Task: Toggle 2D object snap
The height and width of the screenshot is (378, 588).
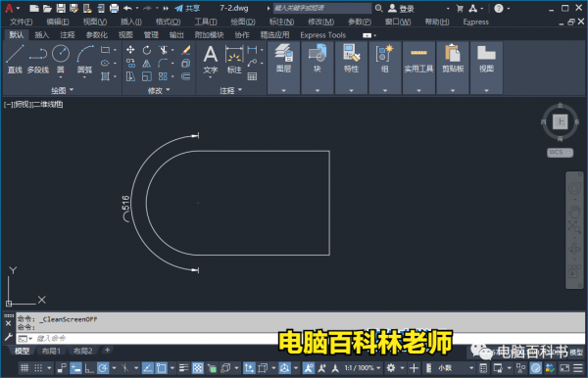Action: pyautogui.click(x=162, y=368)
